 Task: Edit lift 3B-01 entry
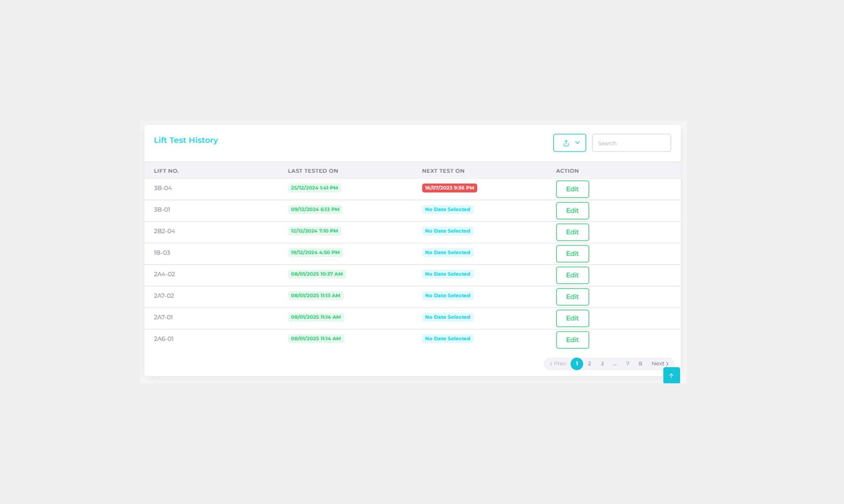572,211
